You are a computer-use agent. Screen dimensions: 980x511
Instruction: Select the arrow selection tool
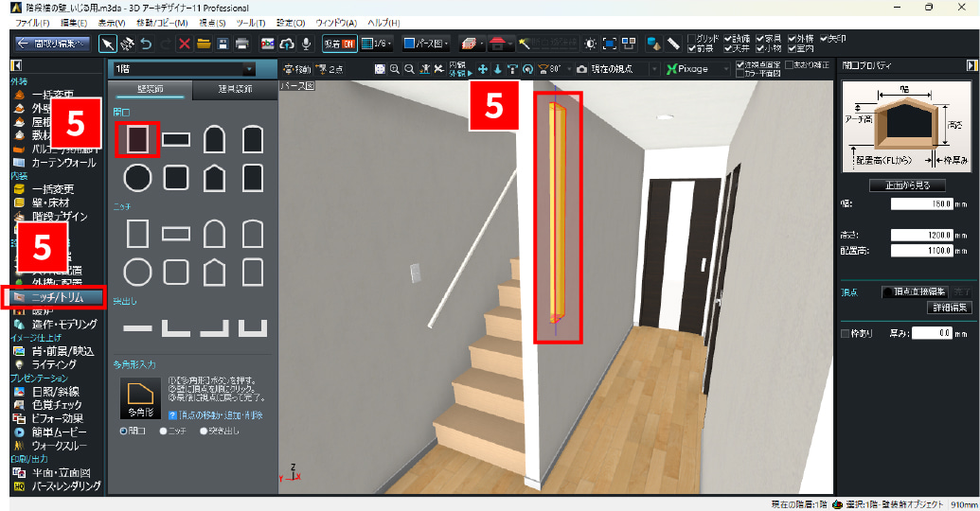[x=108, y=44]
